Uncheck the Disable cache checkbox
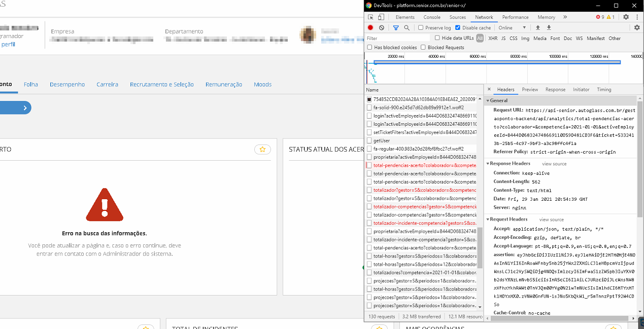Screen dimensions: 644x329 coord(458,28)
